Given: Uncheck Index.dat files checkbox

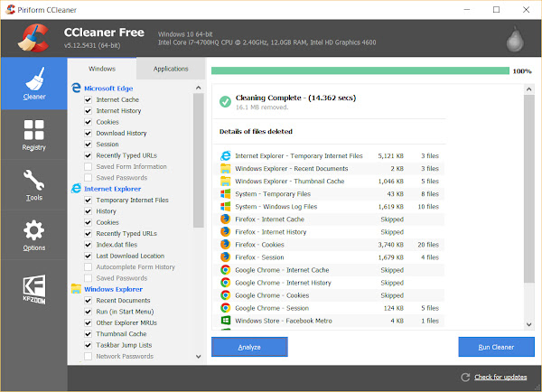Looking at the screenshot, I should (89, 245).
